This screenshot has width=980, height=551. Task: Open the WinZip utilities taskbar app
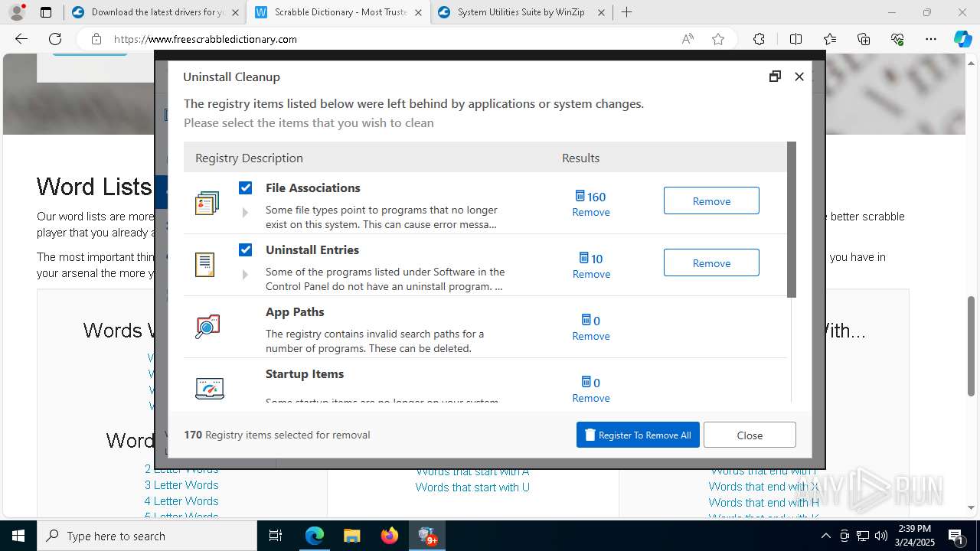click(426, 536)
